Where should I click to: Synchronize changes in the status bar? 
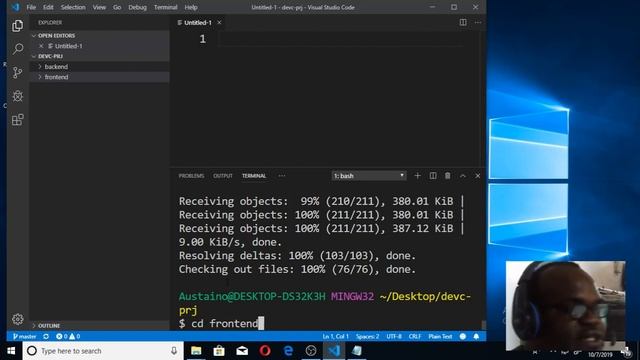[x=46, y=336]
